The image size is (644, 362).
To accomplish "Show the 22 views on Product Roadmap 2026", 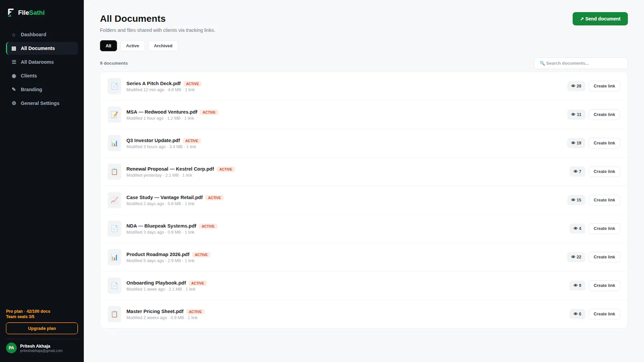I will 576,257.
